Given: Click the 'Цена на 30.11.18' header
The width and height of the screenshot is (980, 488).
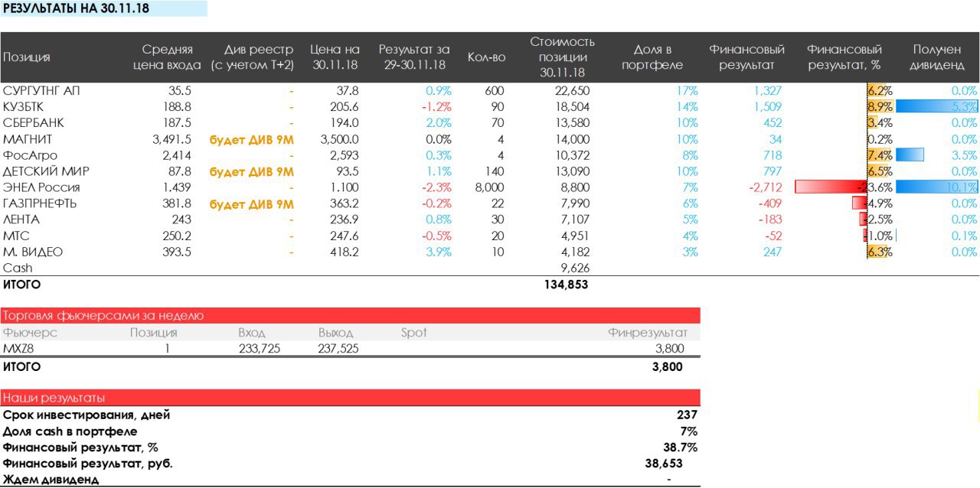Looking at the screenshot, I should [x=335, y=57].
